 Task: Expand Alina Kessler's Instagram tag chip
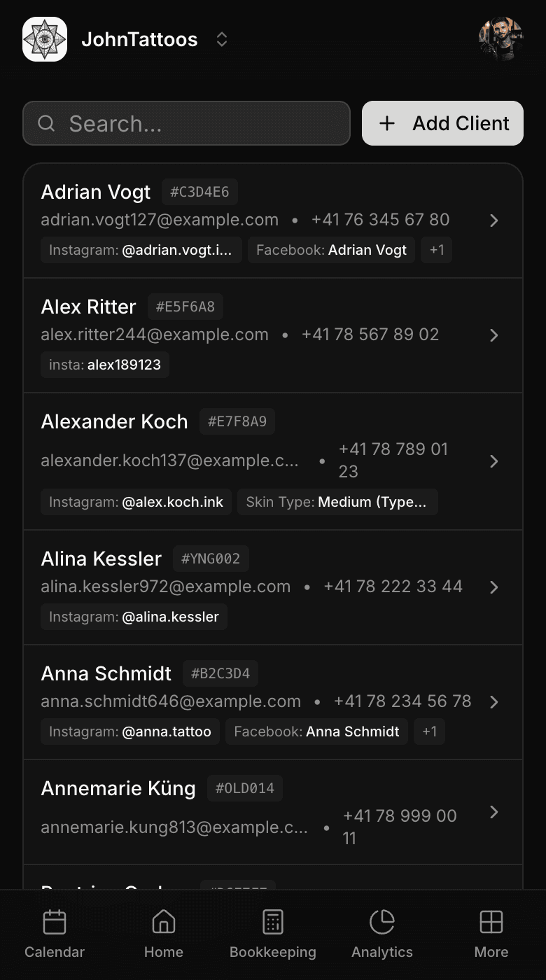133,617
